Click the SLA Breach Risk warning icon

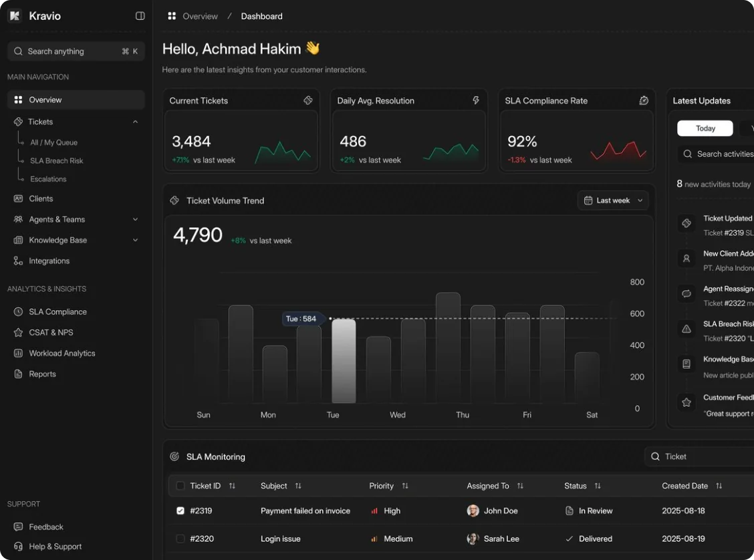[686, 329]
